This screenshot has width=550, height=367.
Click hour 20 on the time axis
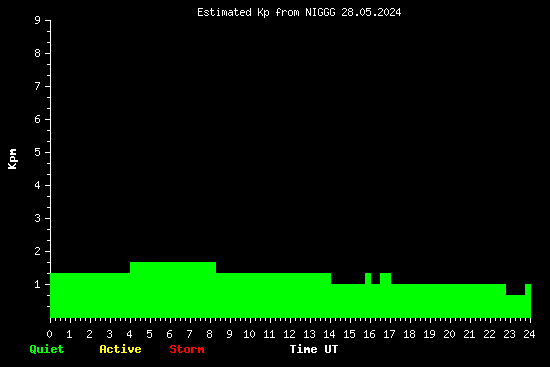tap(449, 334)
